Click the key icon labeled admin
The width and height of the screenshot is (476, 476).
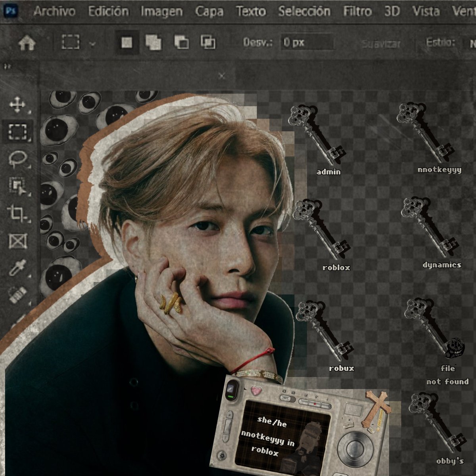point(316,135)
